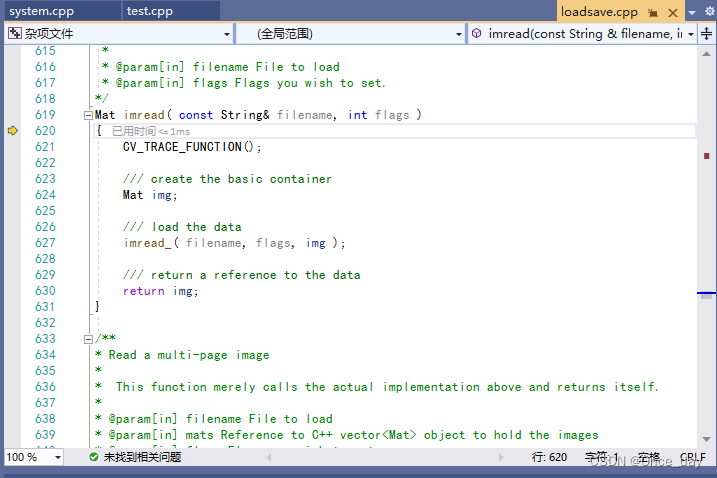Click the 行: 620 line indicator
This screenshot has height=478, width=717.
(x=549, y=457)
